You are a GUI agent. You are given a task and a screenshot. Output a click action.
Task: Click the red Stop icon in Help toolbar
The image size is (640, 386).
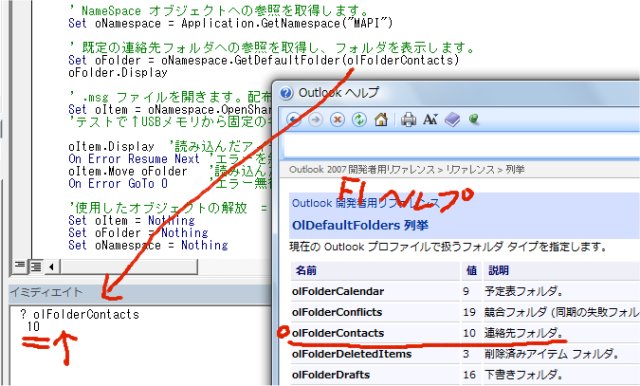[337, 120]
